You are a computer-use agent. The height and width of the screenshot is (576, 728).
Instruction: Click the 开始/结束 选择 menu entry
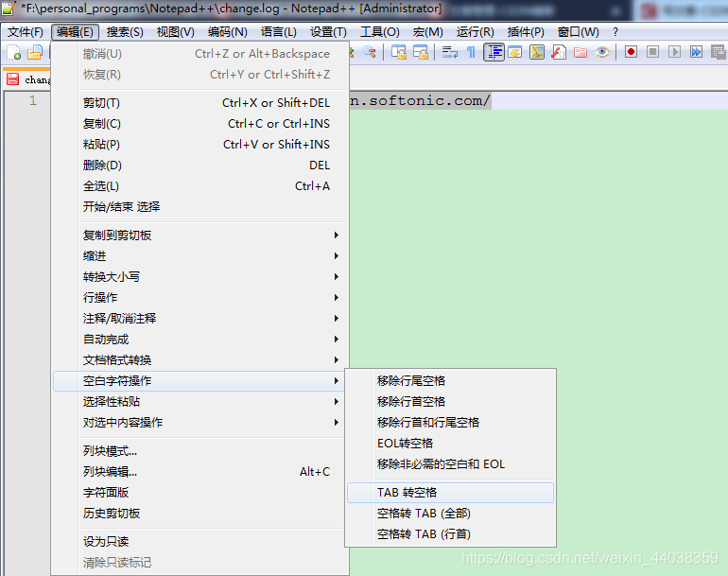coord(200,207)
